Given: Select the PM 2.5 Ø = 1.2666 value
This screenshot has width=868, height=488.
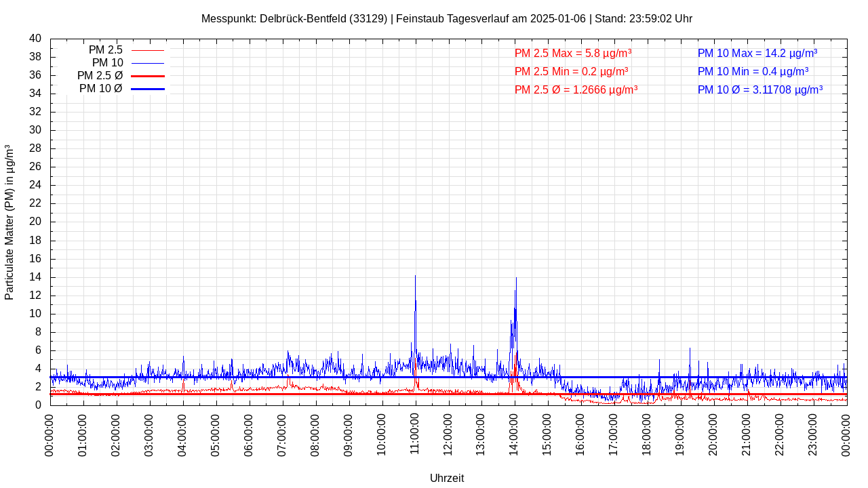Looking at the screenshot, I should [576, 89].
